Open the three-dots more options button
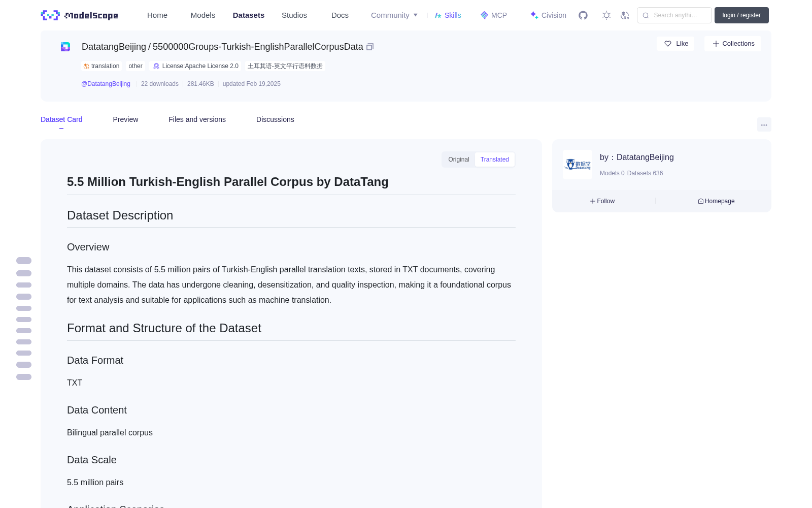812x508 pixels. 764,124
